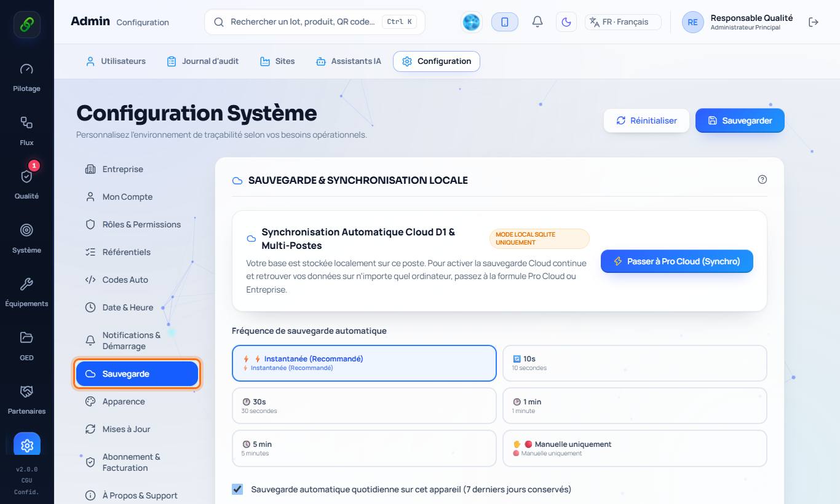The width and height of the screenshot is (840, 504).
Task: Open help for Sauvegarde & Synchronisation Locale
Action: [763, 179]
